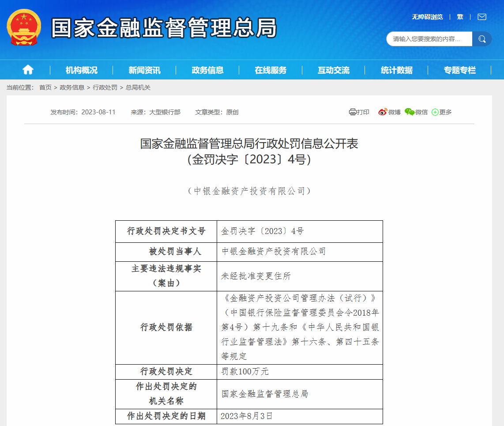This screenshot has height=426, width=504.
Task: Click the 国家金融监督管理总局 site title
Action: [x=164, y=28]
